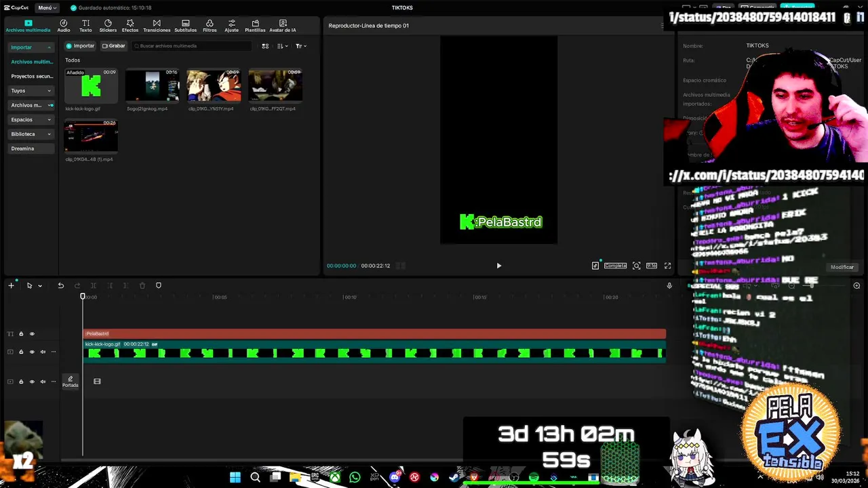Click the timeline playhead marker
Image resolution: width=868 pixels, height=488 pixels.
(83, 296)
